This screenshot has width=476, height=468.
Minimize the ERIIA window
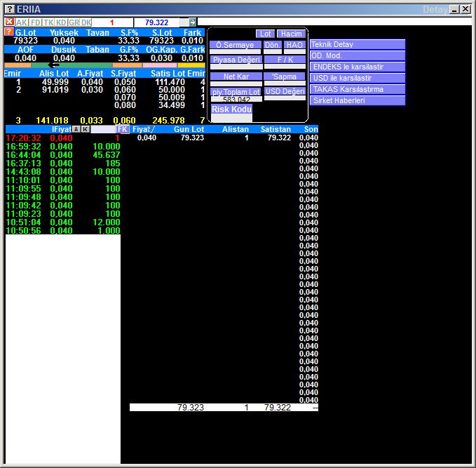(454, 9)
